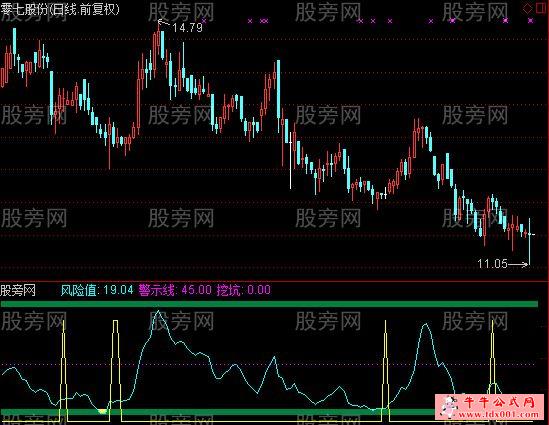549x425 pixels.
Task: Click the first yellow spike in indicator panel
Action: [x=63, y=370]
